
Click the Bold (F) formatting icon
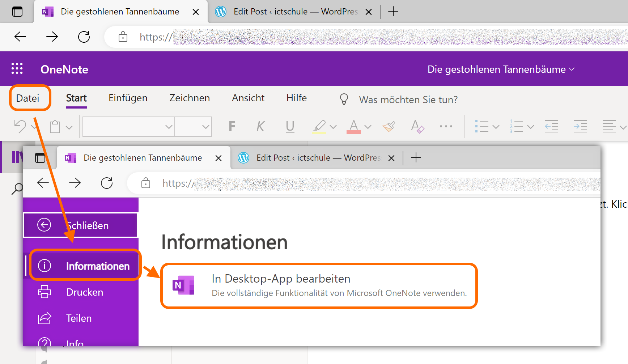pyautogui.click(x=232, y=126)
